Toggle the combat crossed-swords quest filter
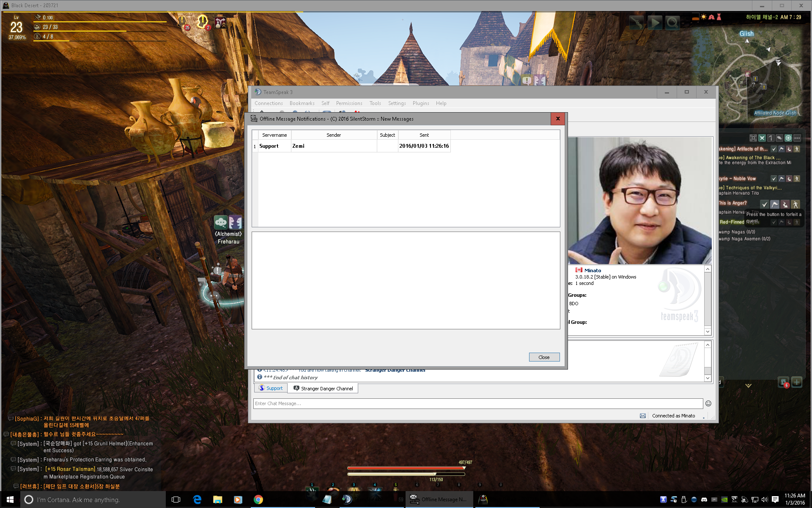Image resolution: width=812 pixels, height=508 pixels. 762,138
